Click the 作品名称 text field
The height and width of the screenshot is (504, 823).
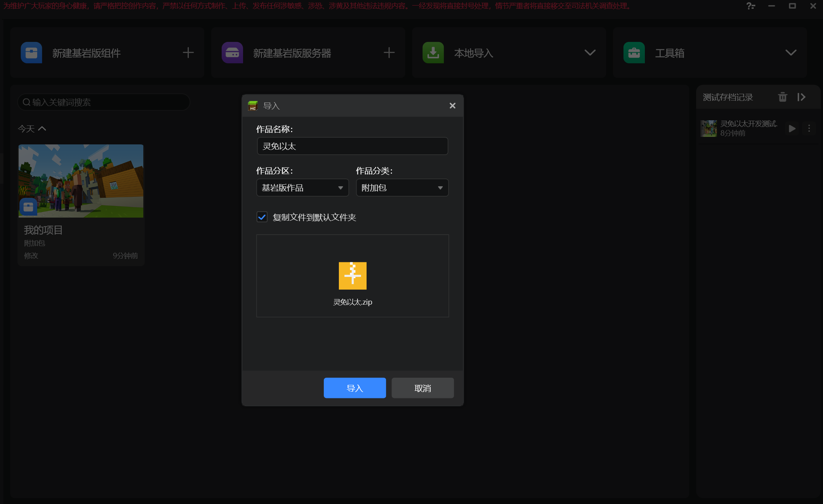click(x=352, y=146)
